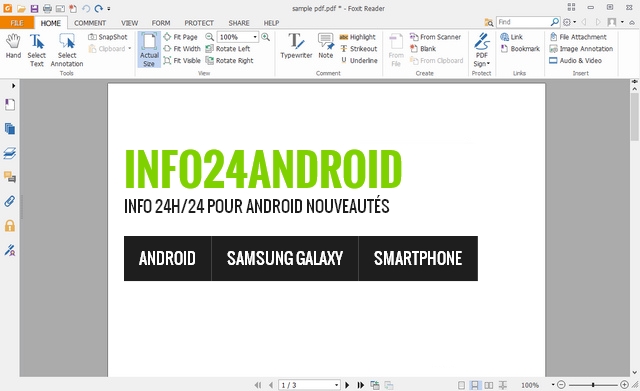The width and height of the screenshot is (640, 391).
Task: Click the SnapShot tool
Action: point(108,37)
